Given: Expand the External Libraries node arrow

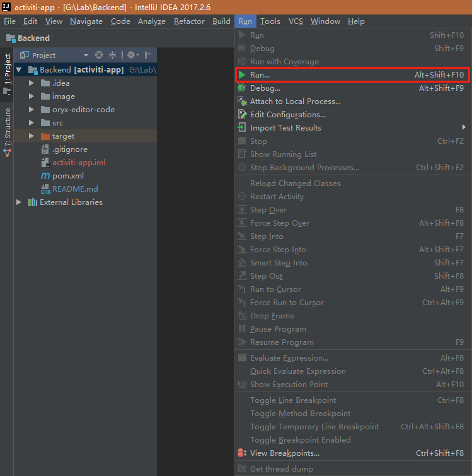Looking at the screenshot, I should [x=19, y=202].
